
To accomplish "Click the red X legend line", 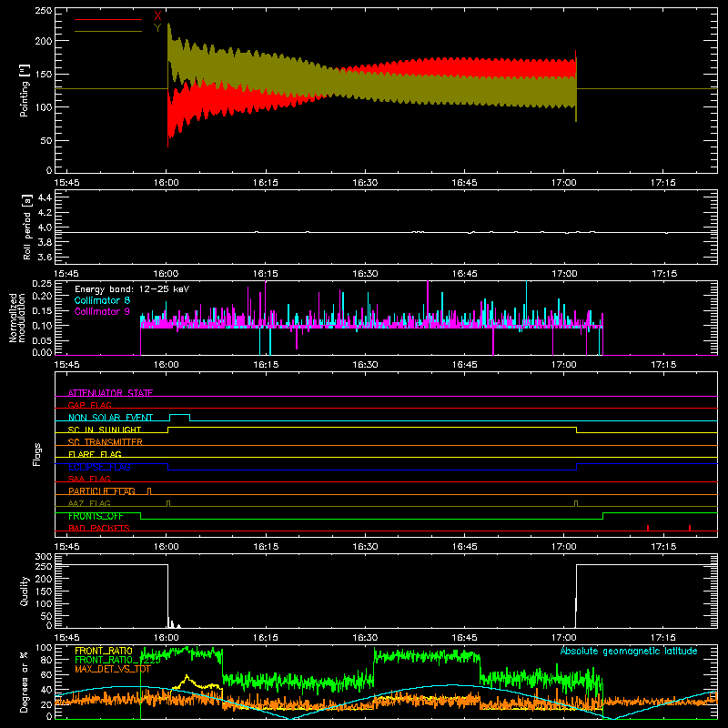I will pos(108,19).
